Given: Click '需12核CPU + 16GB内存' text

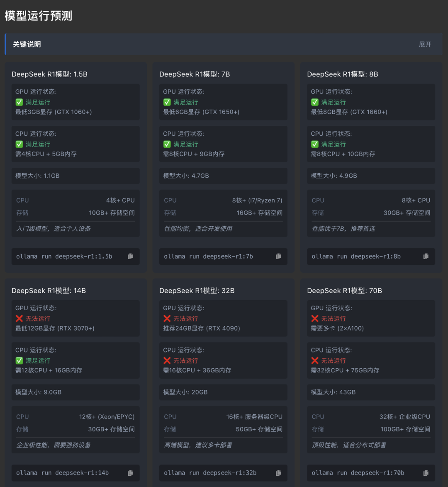Looking at the screenshot, I should [49, 370].
